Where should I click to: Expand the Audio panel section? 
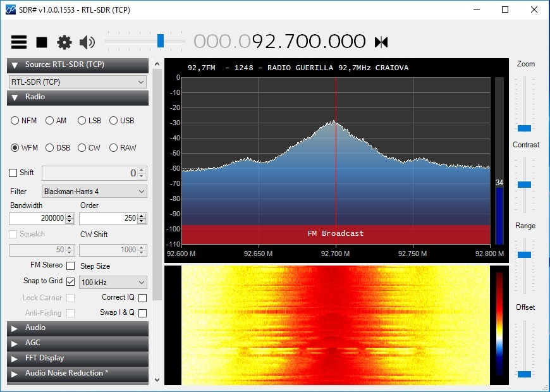point(78,328)
